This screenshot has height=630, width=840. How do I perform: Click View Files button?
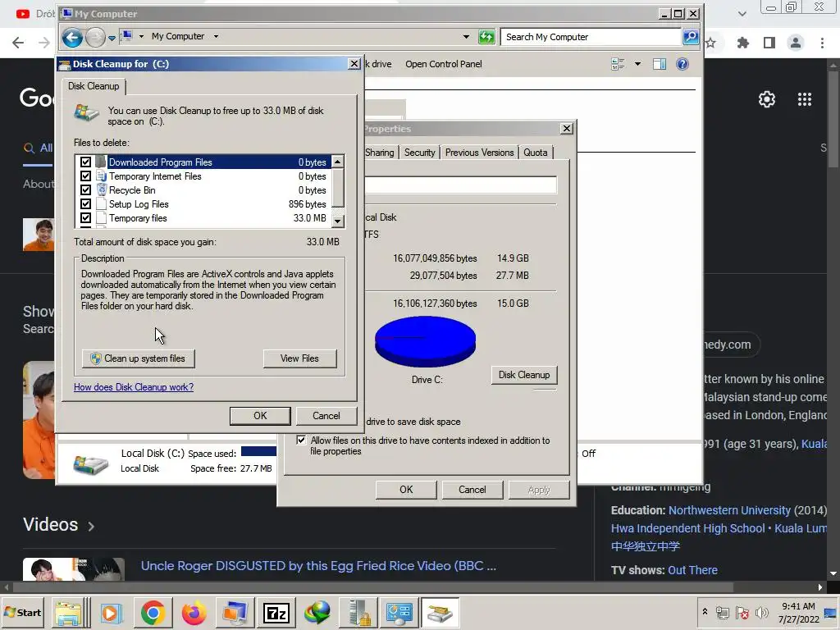coord(299,358)
